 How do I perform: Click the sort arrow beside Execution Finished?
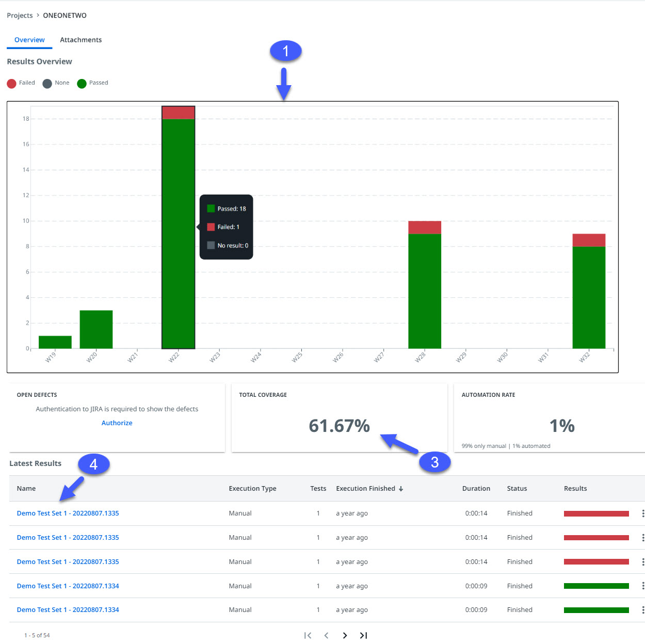(x=401, y=489)
